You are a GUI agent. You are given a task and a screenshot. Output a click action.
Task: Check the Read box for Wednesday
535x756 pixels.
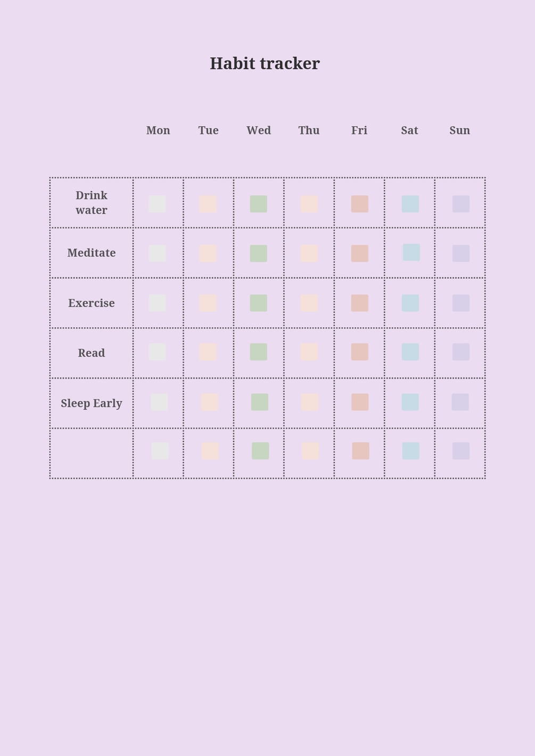click(259, 352)
